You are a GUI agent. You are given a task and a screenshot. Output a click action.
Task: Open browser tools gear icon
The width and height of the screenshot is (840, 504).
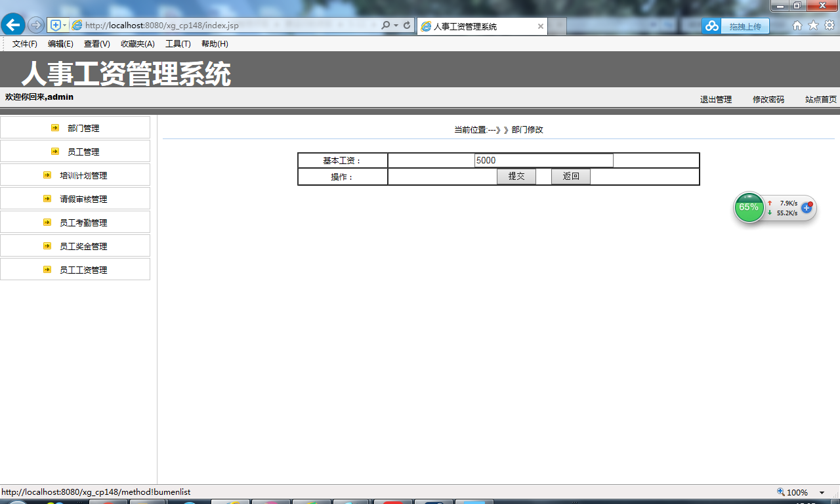pos(829,25)
